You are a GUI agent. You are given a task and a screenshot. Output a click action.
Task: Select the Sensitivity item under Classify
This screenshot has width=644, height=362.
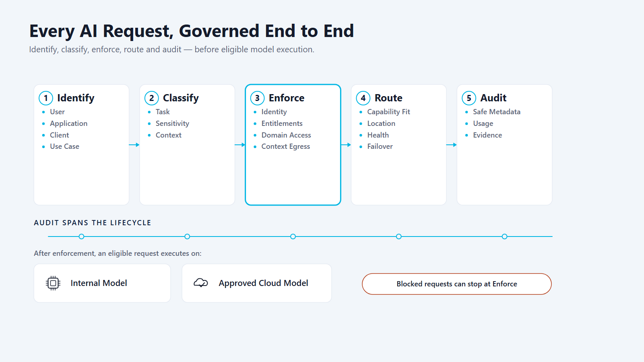[x=172, y=123]
